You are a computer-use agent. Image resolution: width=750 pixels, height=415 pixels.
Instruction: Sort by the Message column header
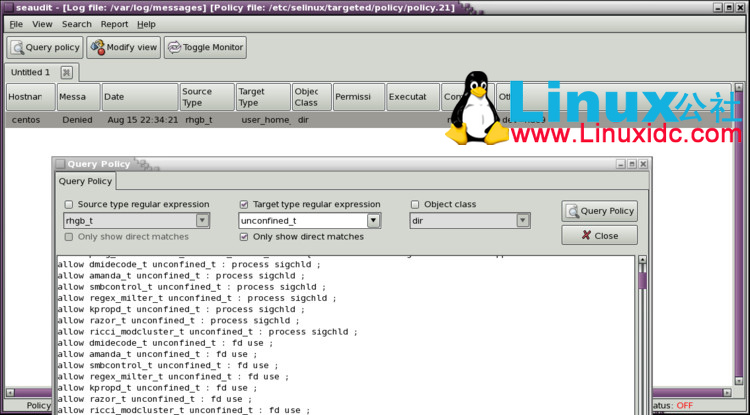pyautogui.click(x=78, y=97)
